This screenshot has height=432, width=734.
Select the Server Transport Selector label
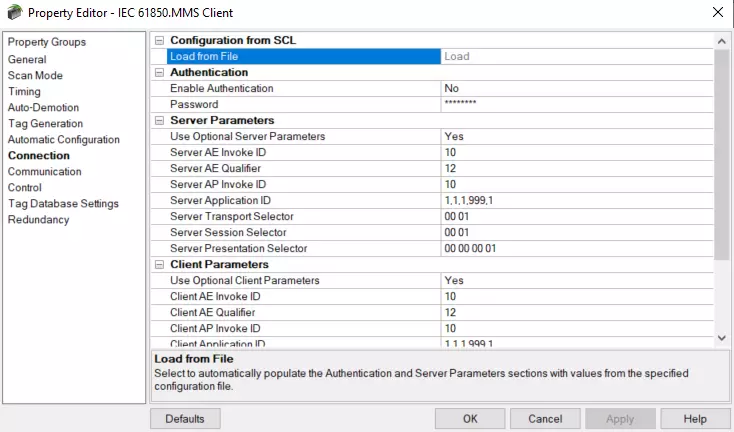[232, 217]
